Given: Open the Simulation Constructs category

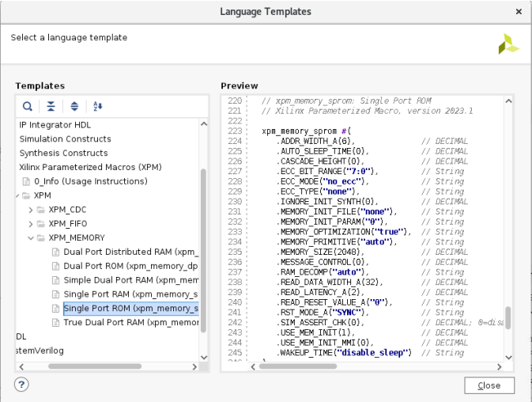Looking at the screenshot, I should [65, 138].
